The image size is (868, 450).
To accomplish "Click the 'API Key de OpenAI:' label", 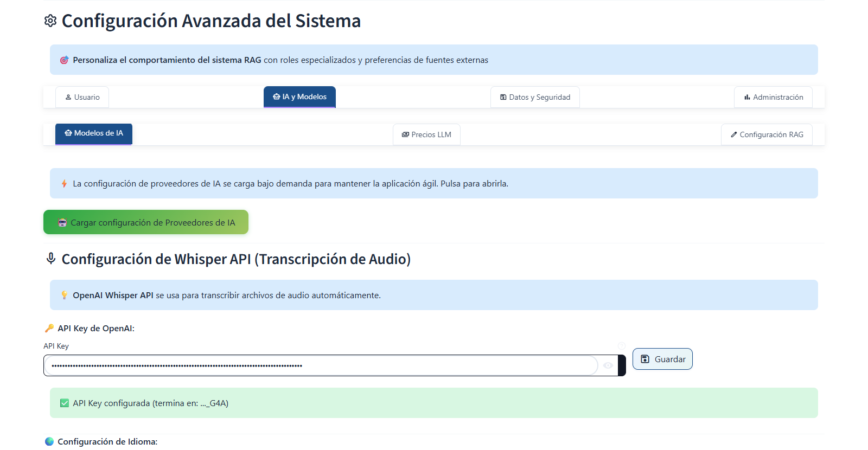I will [x=96, y=328].
